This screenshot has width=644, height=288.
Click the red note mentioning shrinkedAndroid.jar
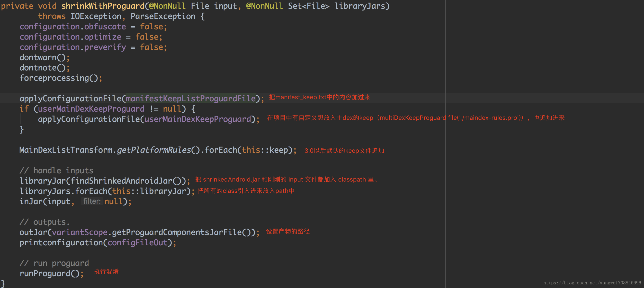coord(287,179)
